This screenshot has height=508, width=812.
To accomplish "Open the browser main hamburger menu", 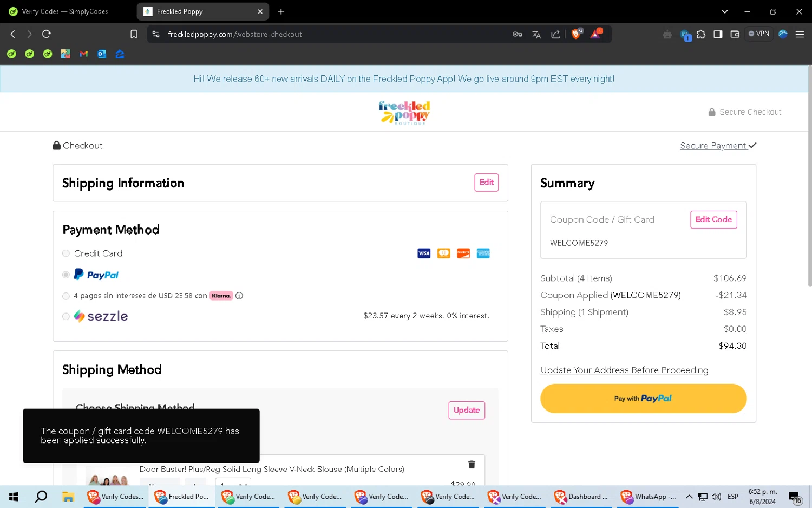I will (x=800, y=34).
